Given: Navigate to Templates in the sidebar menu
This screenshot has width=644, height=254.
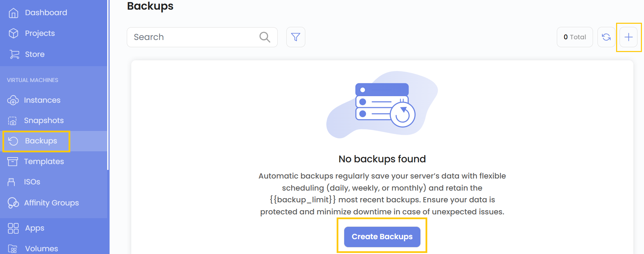Looking at the screenshot, I should click(x=44, y=161).
